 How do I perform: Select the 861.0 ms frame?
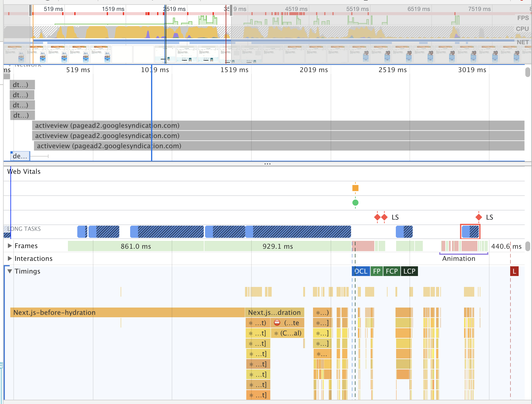point(136,246)
